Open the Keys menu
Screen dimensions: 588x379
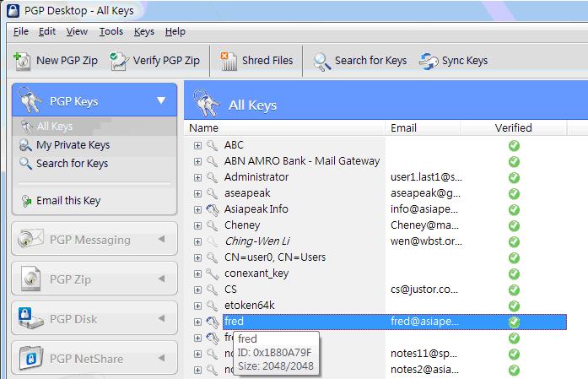coord(144,31)
